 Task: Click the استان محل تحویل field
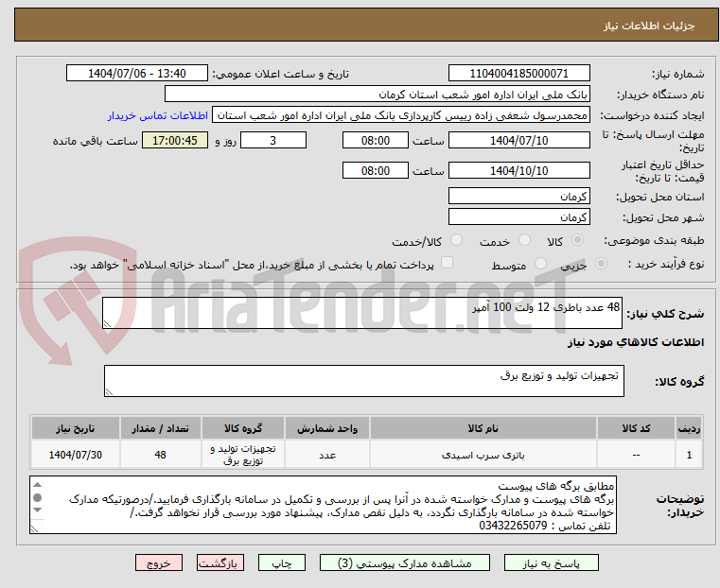(518, 197)
